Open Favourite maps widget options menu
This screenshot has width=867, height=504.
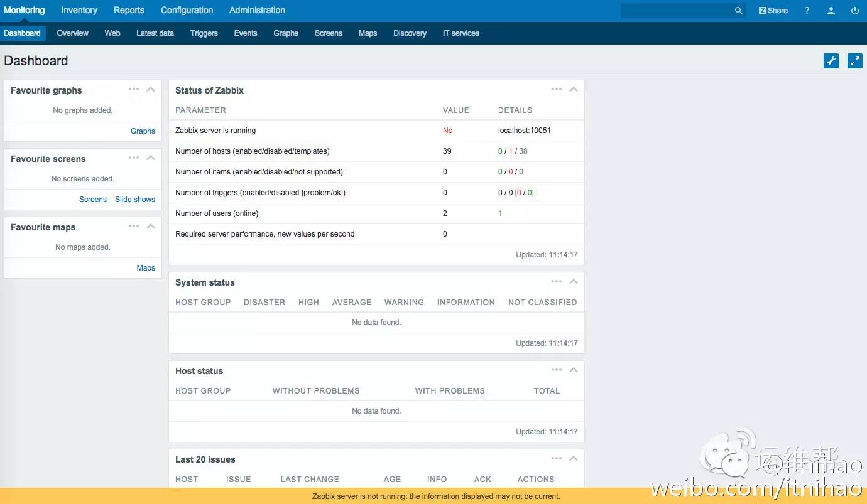coord(134,226)
